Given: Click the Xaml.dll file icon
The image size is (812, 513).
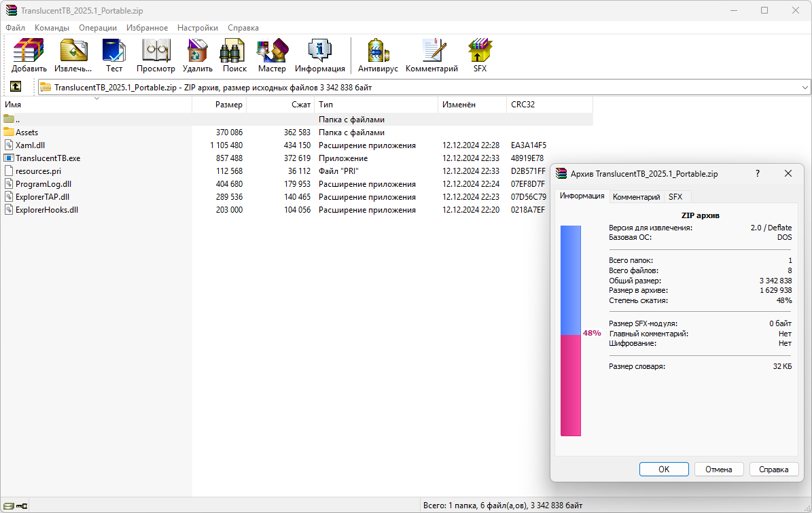Looking at the screenshot, I should pos(9,145).
